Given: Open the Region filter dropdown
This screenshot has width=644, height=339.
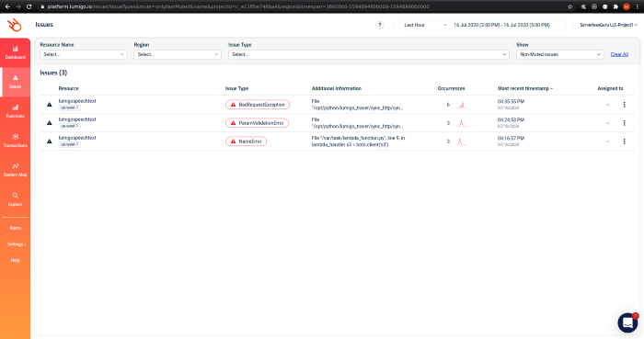Looking at the screenshot, I should [178, 54].
